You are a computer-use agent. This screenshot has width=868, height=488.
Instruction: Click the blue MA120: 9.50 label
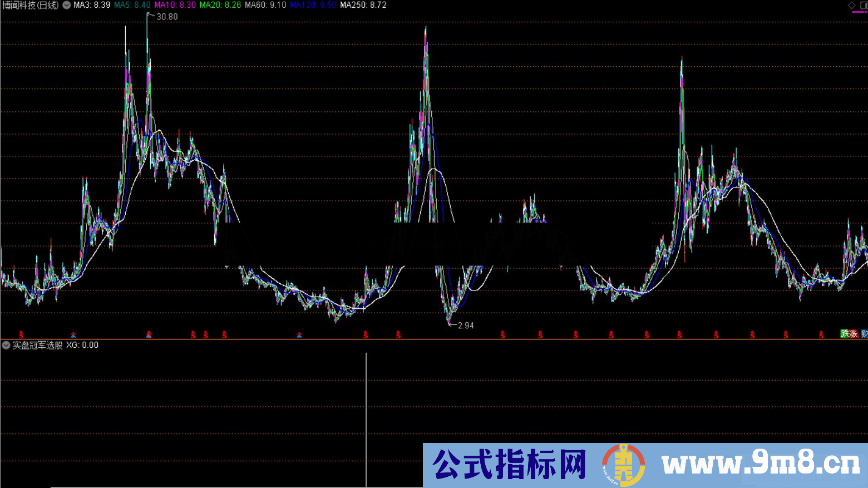tap(313, 5)
